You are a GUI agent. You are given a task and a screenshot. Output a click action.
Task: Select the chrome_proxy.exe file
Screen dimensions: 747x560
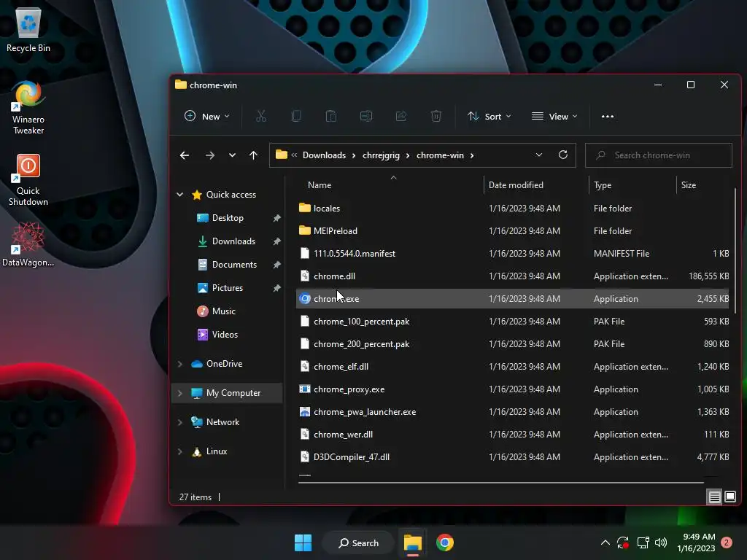point(513,389)
